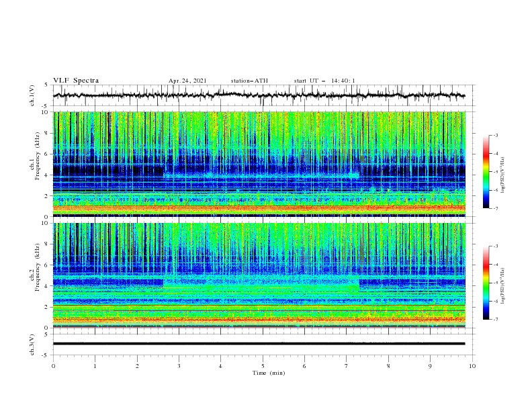Select the ch.2 color bar "log(PSD)(V²/Hz)" label

point(503,285)
